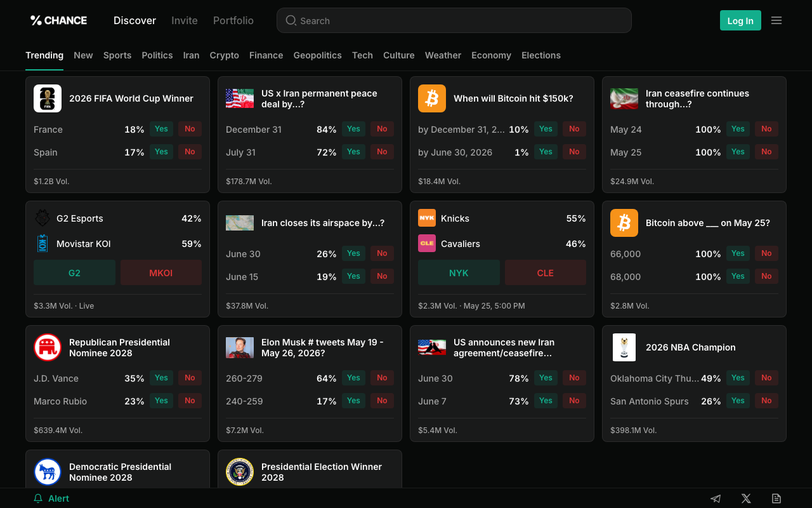Click the NBA Champion trophy icon
Screen dimensions: 812x508
click(624, 347)
